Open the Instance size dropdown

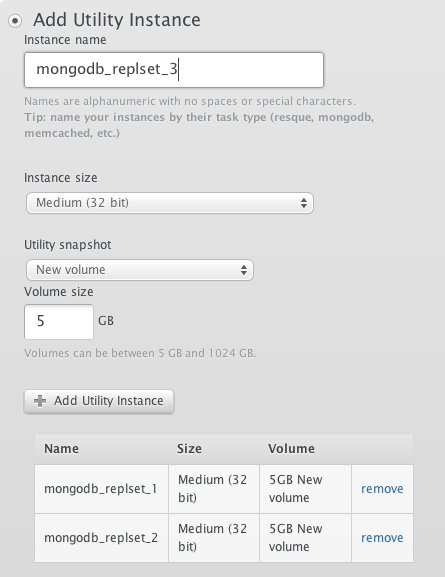coord(170,203)
